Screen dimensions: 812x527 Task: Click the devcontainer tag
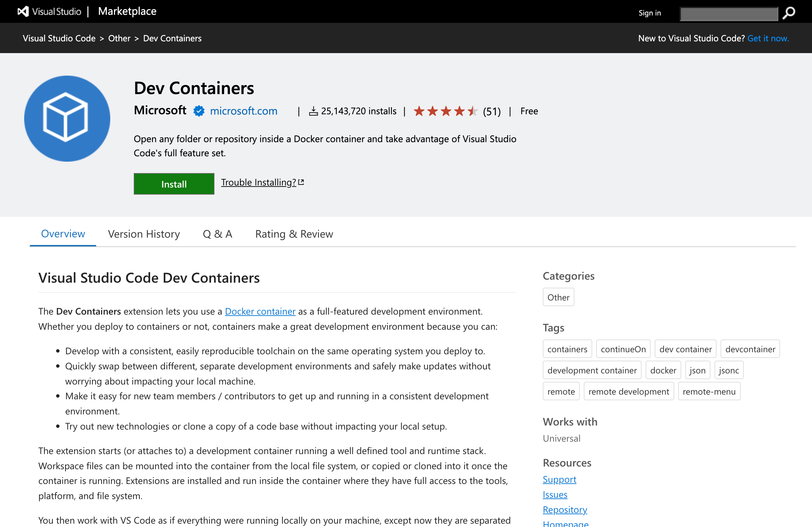[750, 349]
